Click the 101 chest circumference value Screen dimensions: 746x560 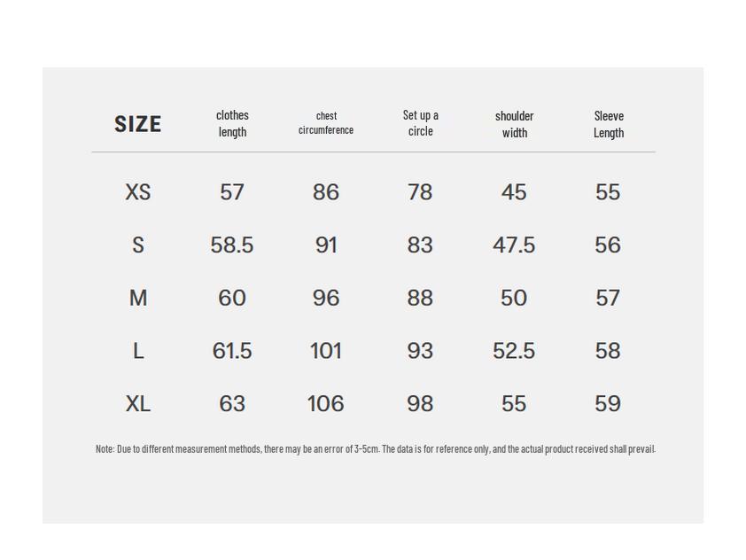(326, 352)
